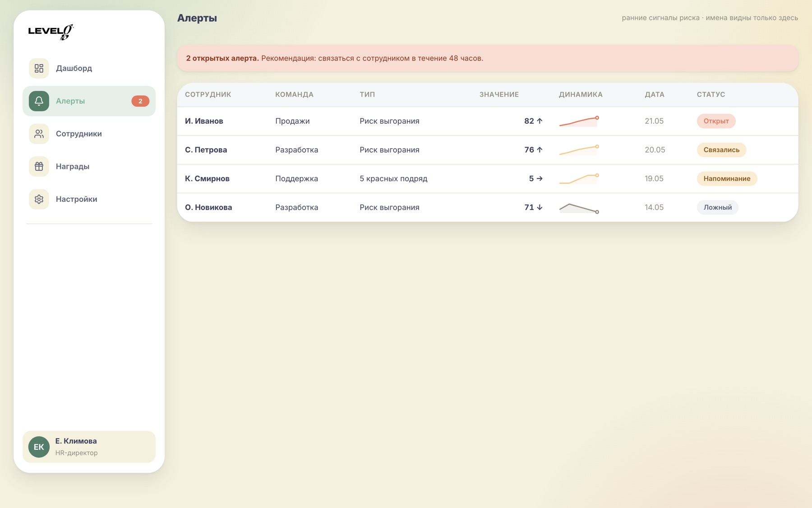Click the 2 открытых алерта banner

tap(488, 58)
